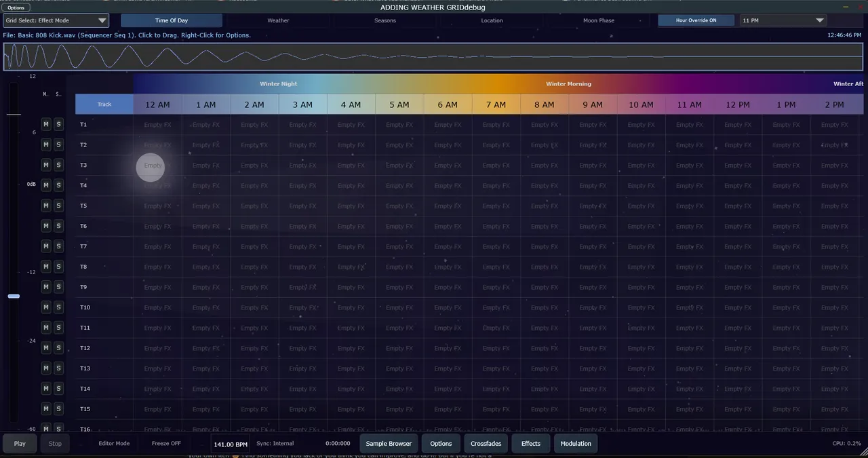This screenshot has height=458, width=868.
Task: Toggle Hour Override ON button
Action: point(696,20)
